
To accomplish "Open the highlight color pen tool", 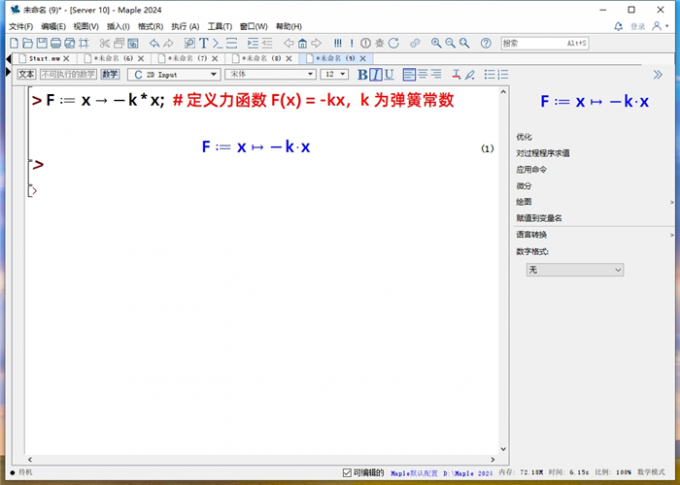I will coord(470,75).
